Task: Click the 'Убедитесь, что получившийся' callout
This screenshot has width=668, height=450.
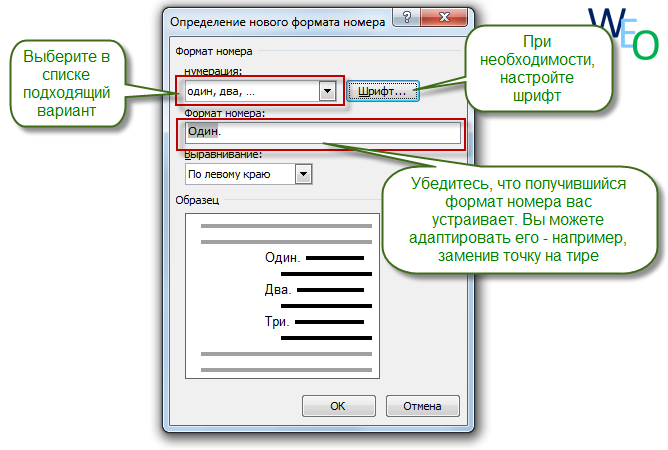Action: pyautogui.click(x=520, y=218)
